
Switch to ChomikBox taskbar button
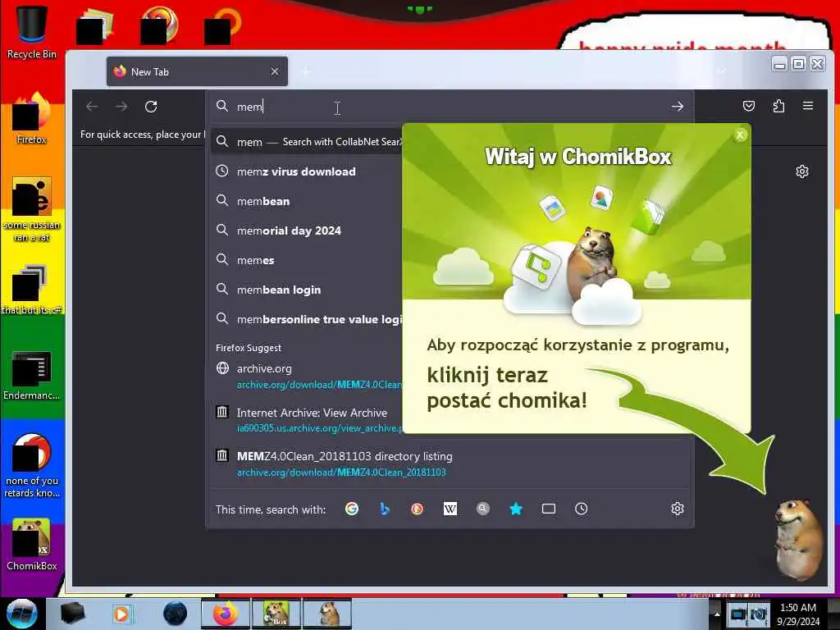[x=276, y=614]
